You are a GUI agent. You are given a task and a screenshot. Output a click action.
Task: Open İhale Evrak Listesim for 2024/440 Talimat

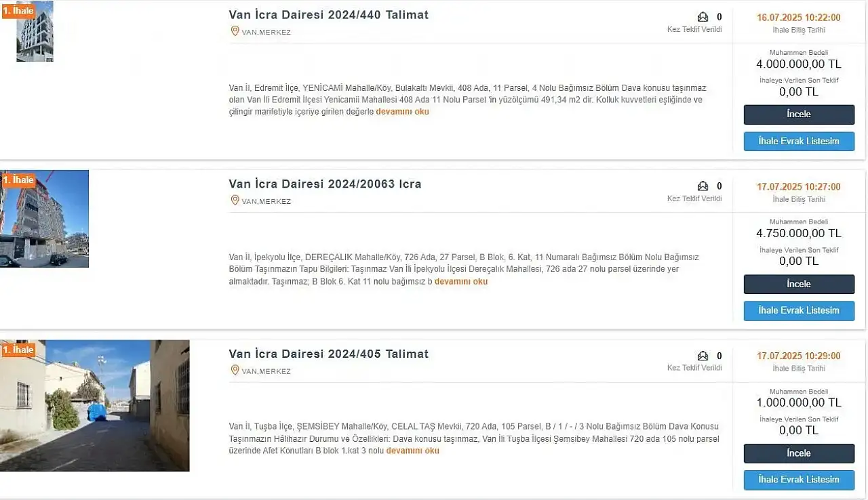click(799, 141)
